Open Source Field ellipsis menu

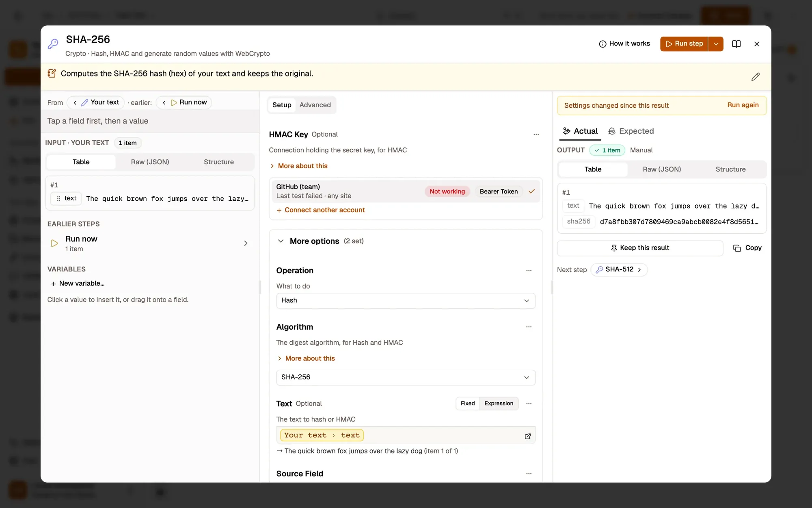coord(529,473)
